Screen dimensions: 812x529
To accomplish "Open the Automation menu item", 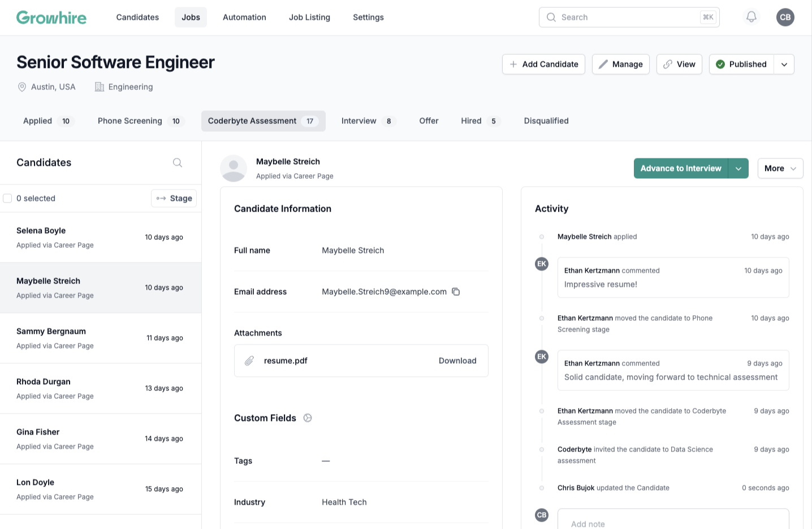I will (244, 18).
